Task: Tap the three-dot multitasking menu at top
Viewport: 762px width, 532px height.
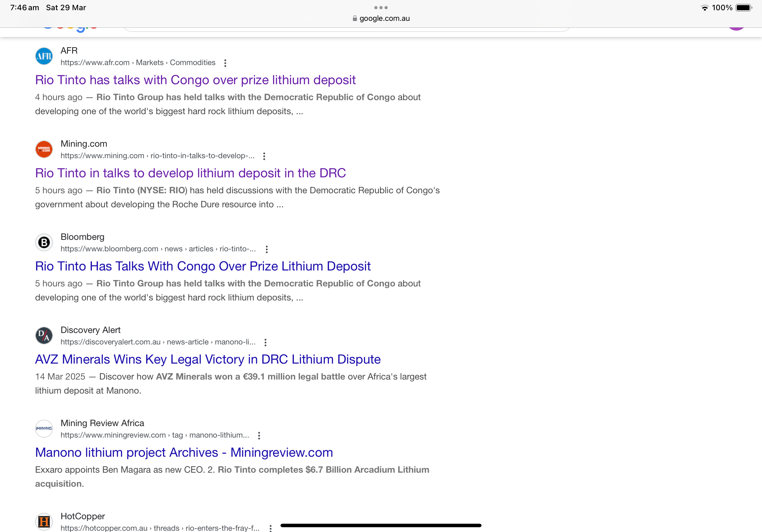Action: pos(381,8)
